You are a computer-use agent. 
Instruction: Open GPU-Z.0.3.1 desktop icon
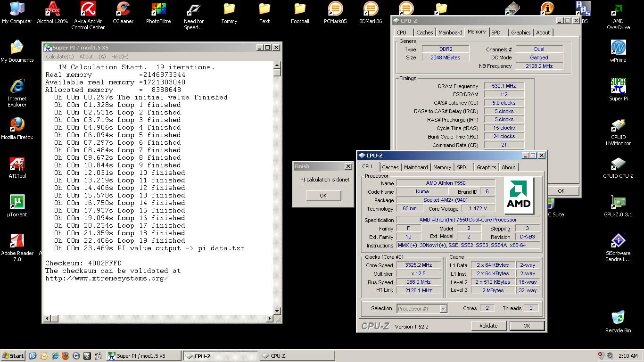[x=618, y=206]
